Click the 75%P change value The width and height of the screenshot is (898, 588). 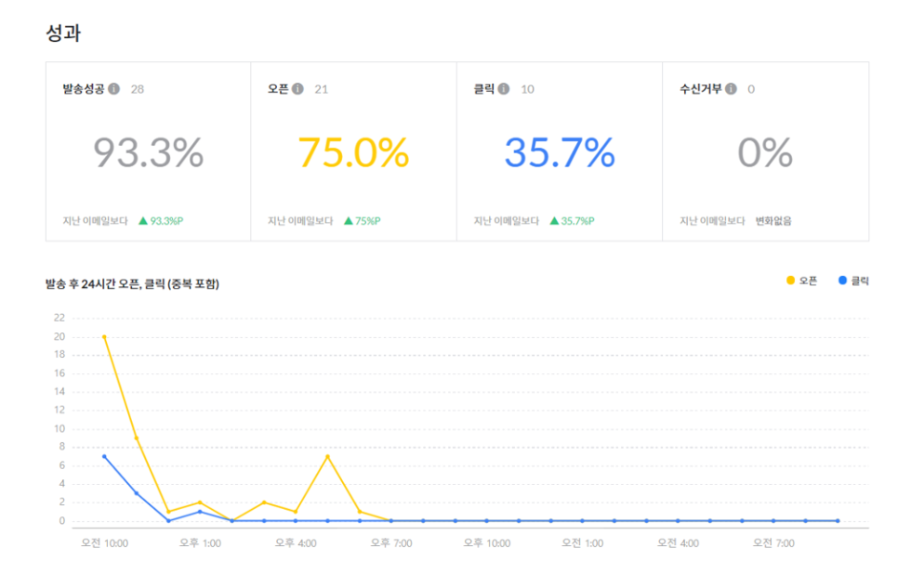tap(368, 221)
